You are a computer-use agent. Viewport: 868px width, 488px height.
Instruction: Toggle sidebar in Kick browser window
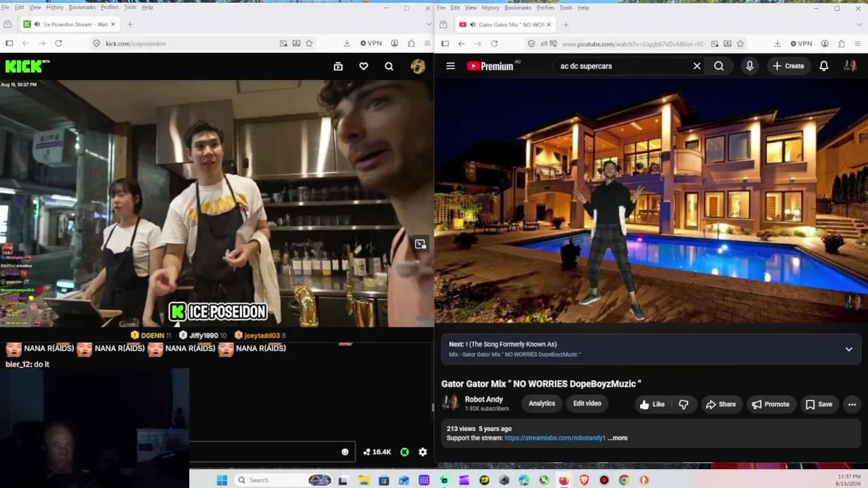point(9,43)
